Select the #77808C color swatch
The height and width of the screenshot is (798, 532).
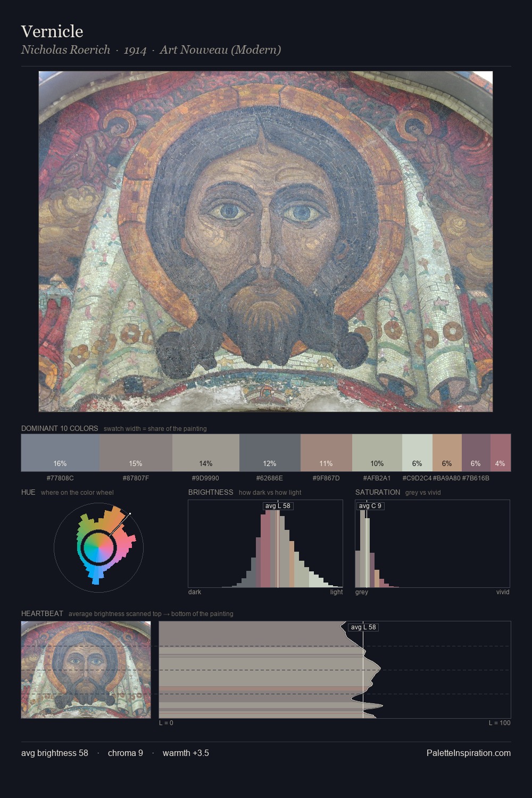tap(60, 453)
